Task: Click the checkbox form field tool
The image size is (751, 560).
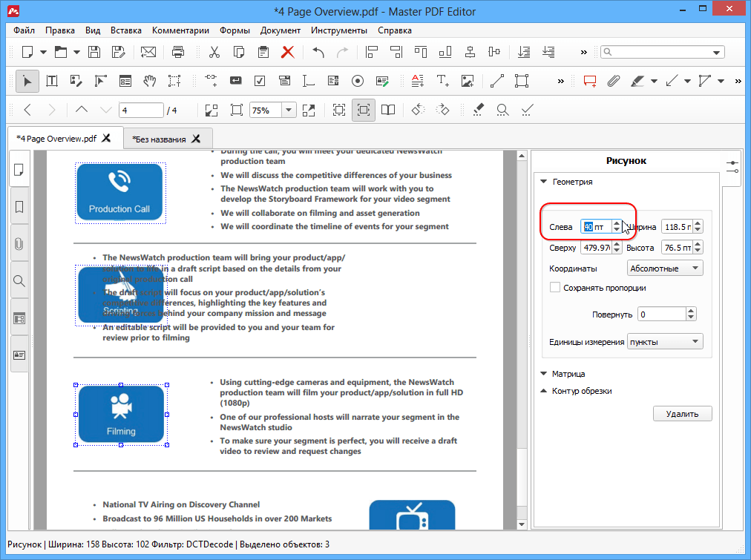Action: pos(260,81)
